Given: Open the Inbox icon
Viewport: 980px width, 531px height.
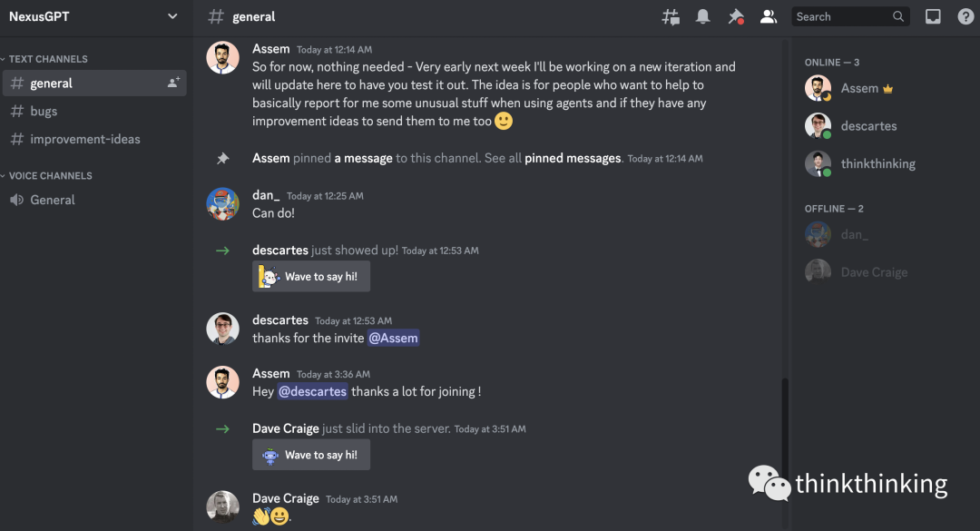Looking at the screenshot, I should [x=933, y=16].
